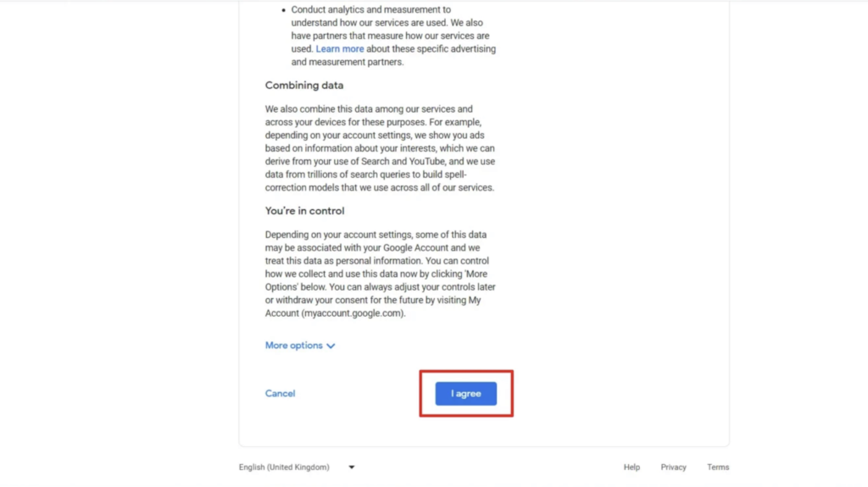
Task: Expand the More options section
Action: tap(300, 346)
